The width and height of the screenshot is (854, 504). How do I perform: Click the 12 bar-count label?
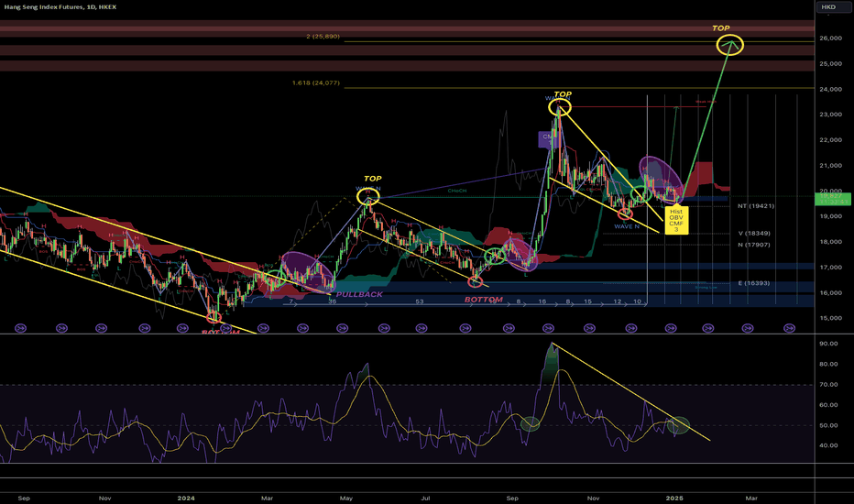coord(617,301)
